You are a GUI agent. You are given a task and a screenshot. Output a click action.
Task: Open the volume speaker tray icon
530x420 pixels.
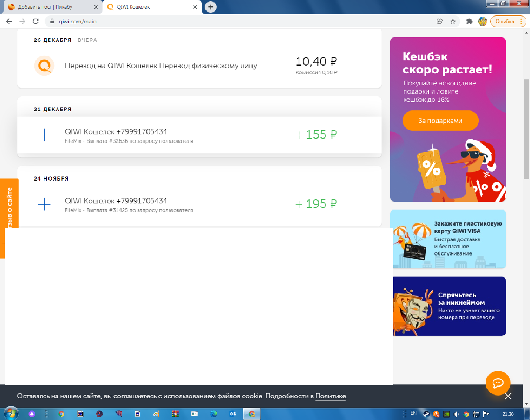pyautogui.click(x=456, y=414)
